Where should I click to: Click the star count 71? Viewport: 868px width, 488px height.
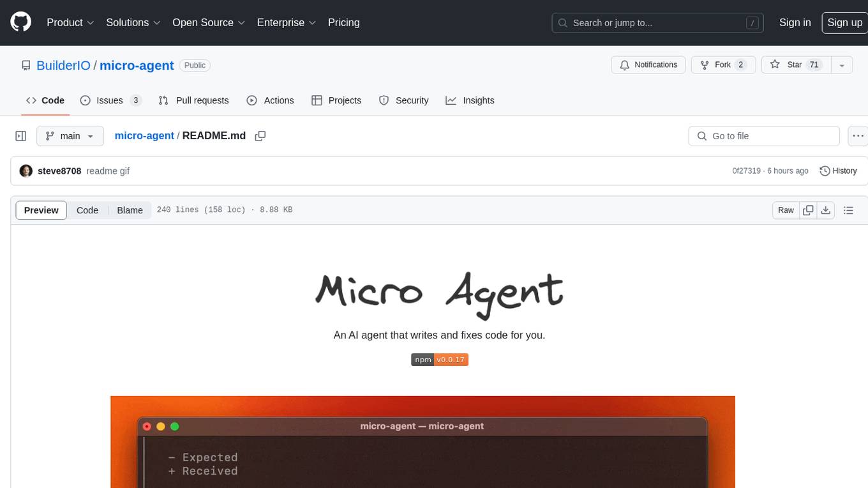pos(814,65)
